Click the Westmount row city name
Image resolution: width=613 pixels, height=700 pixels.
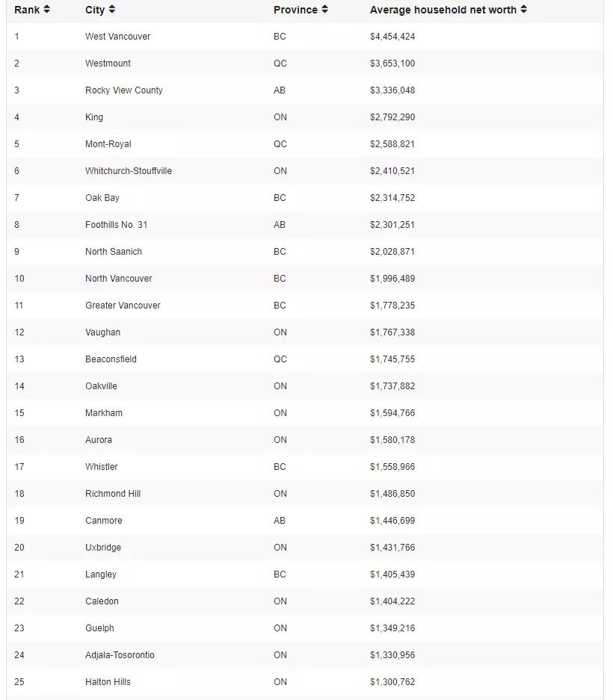point(108,64)
